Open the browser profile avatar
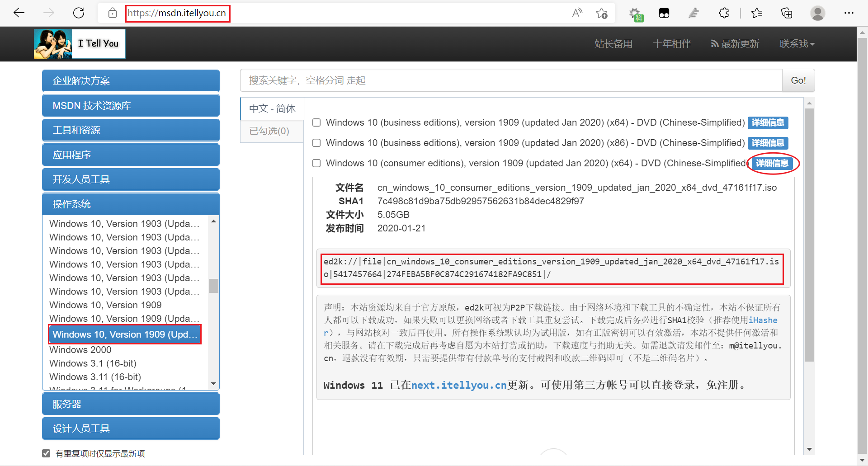This screenshot has width=868, height=466. 818,13
